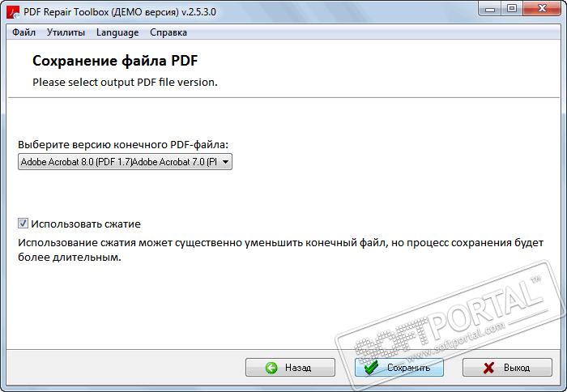Viewport: 567px width, 392px height.
Task: Close the PDF Repair Toolbox window
Action: point(542,9)
